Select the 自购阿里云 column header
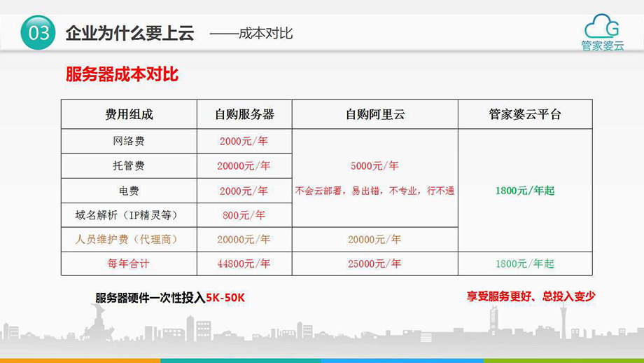Screen dimensions: 644x363 click(x=375, y=114)
